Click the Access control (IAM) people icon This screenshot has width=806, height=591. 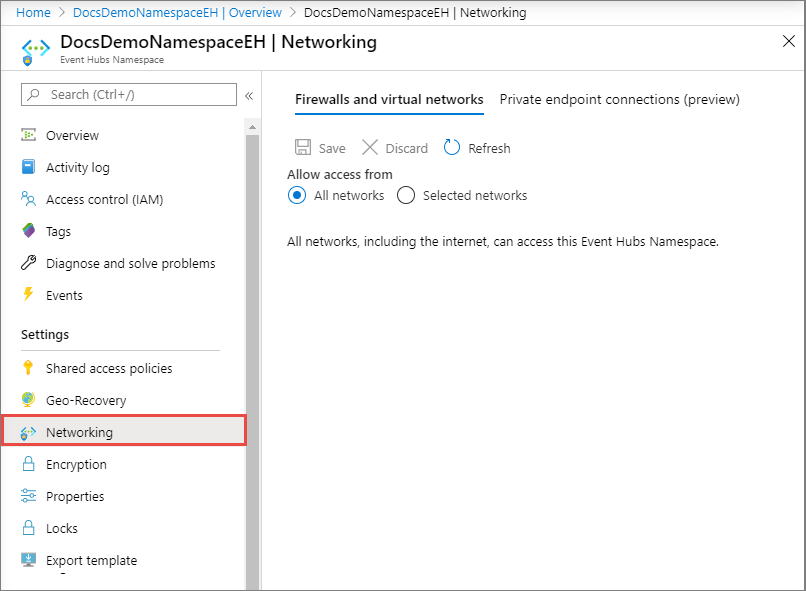[28, 199]
